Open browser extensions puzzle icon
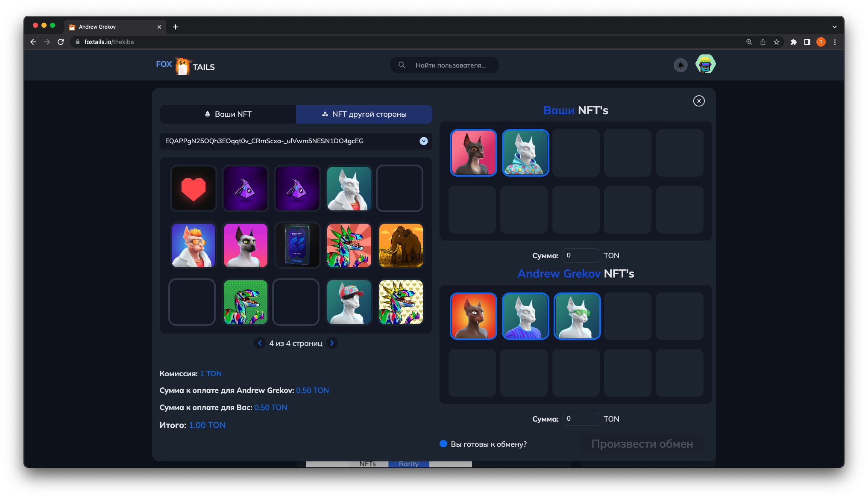868x499 pixels. (793, 42)
